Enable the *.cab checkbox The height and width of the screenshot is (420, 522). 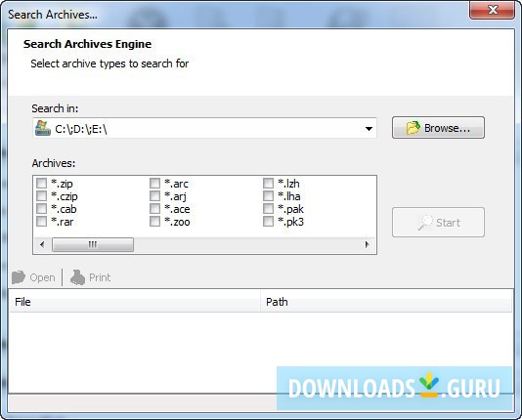click(x=41, y=209)
